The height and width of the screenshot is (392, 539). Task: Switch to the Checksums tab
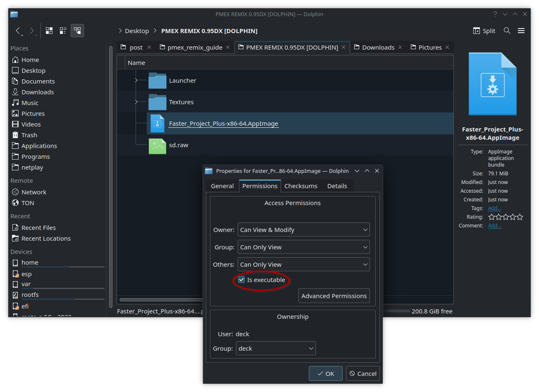[301, 186]
